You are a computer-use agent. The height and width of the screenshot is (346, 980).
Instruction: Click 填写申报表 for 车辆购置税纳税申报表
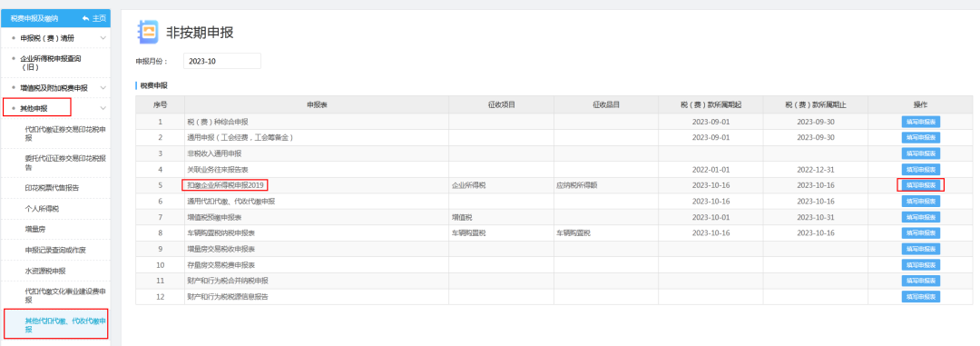(921, 232)
